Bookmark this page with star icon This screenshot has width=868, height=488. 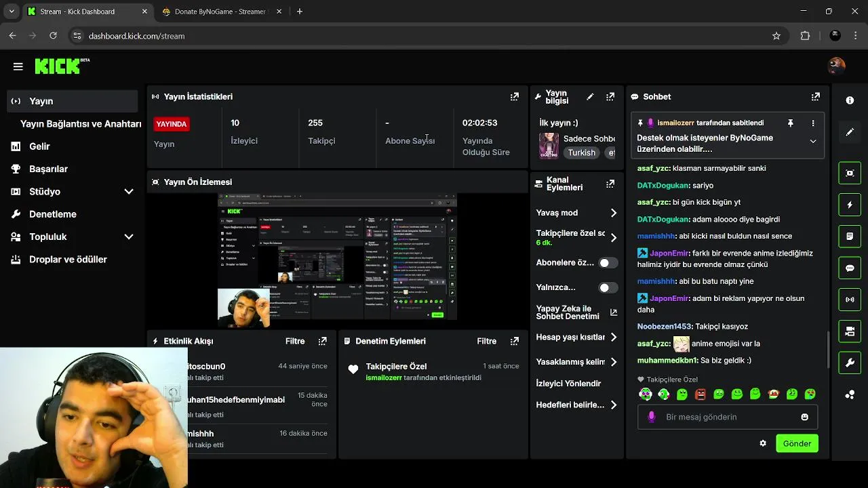[x=776, y=36]
